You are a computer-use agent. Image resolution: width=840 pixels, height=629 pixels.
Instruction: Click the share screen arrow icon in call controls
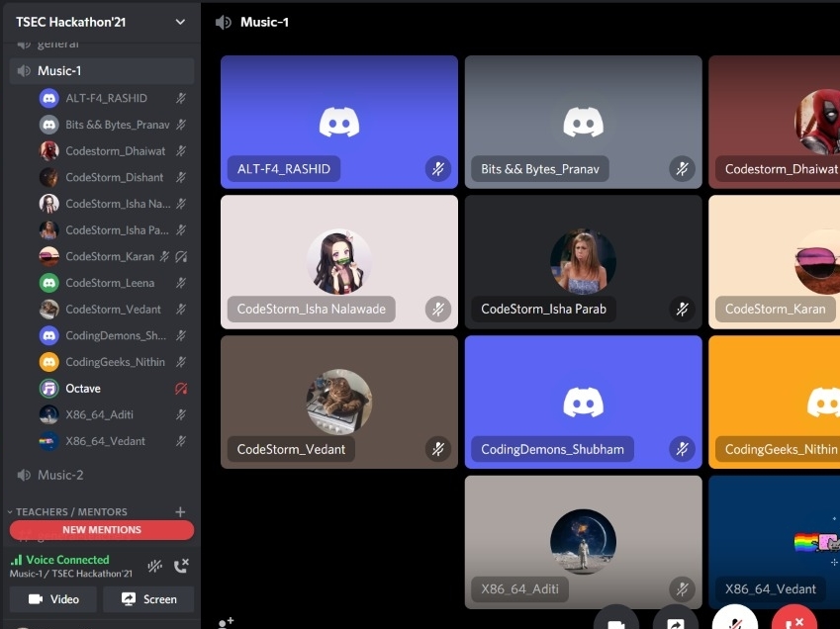(x=675, y=620)
